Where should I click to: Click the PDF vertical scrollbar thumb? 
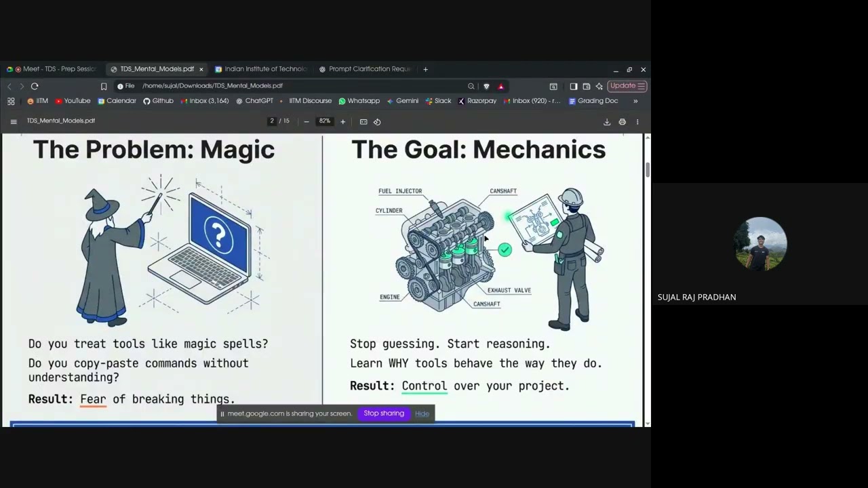point(647,169)
